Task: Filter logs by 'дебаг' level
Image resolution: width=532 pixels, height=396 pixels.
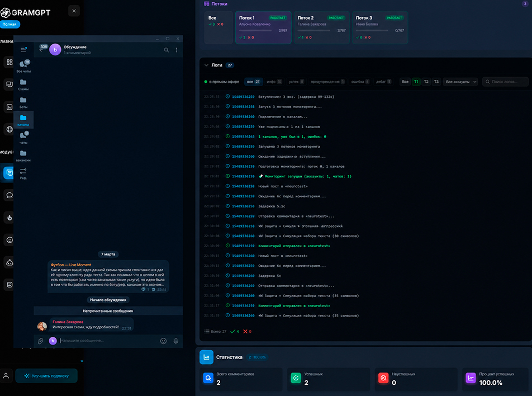Action: click(383, 82)
